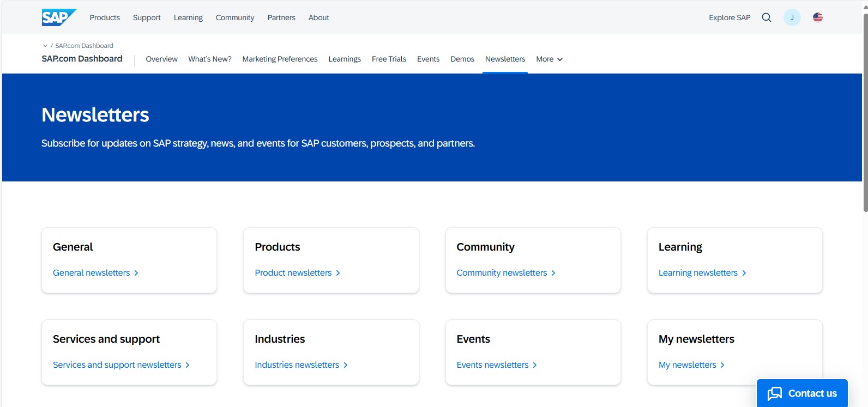This screenshot has height=407, width=868.
Task: Open Community newsletters link
Action: click(x=502, y=273)
